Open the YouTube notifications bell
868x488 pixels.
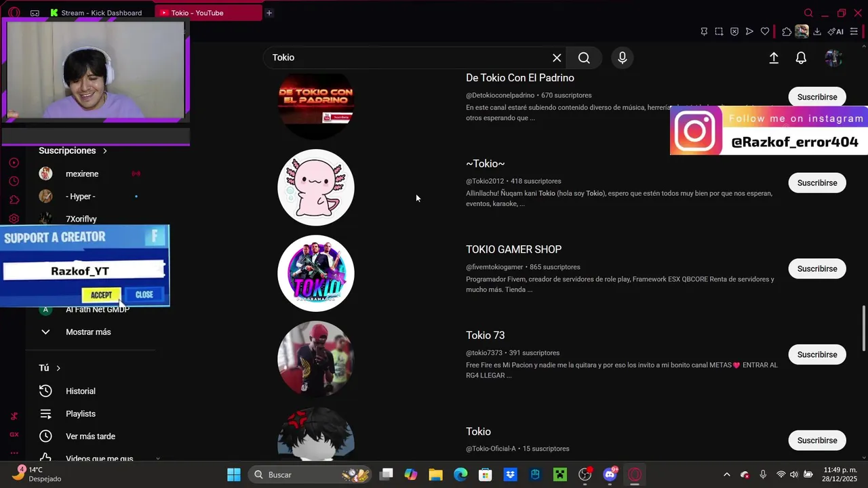pyautogui.click(x=801, y=58)
